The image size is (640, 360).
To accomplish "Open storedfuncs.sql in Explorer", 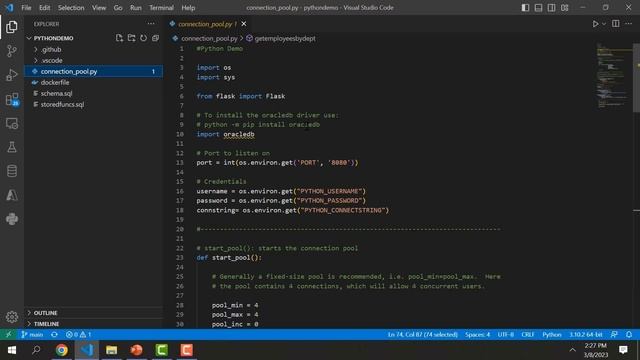I will [62, 104].
